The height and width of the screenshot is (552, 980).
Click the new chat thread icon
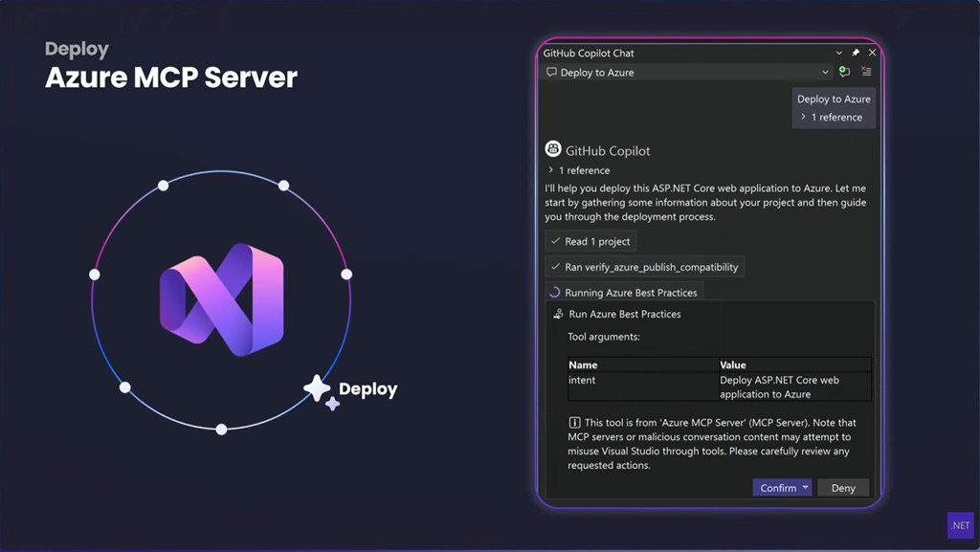coord(843,72)
